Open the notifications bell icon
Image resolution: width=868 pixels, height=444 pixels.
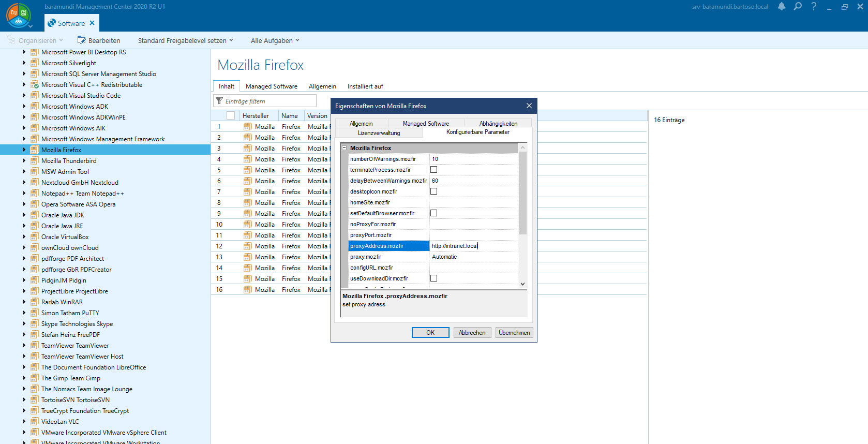coord(782,7)
